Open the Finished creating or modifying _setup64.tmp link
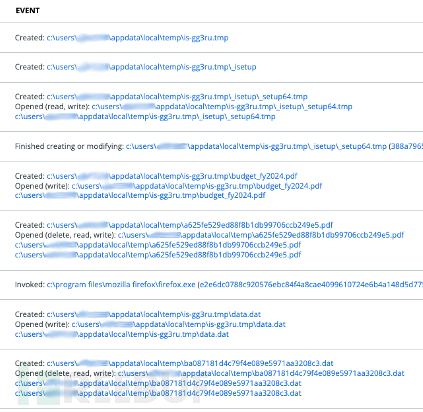Screen dimensions: 423x412 pos(256,146)
